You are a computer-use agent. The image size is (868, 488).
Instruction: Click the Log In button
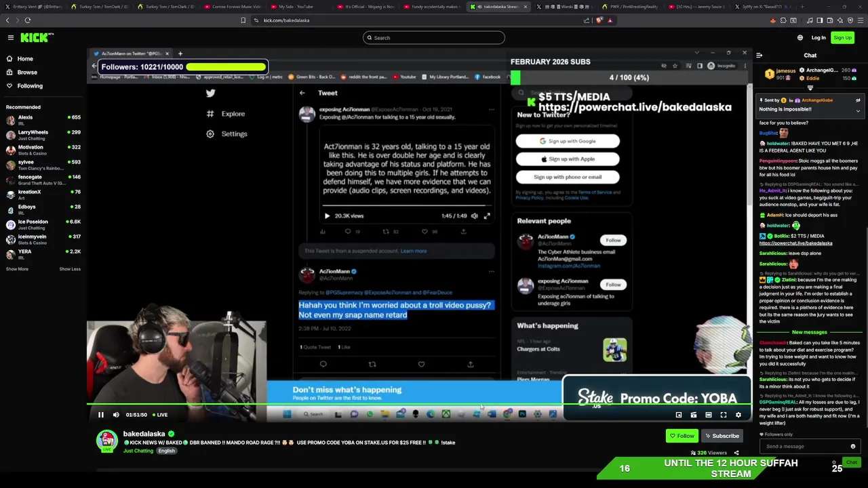818,38
